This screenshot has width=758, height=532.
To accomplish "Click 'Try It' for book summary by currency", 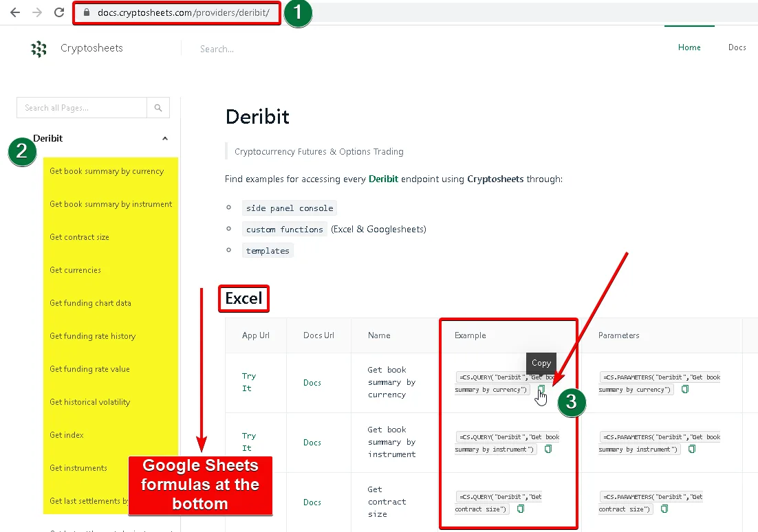I will coord(249,382).
